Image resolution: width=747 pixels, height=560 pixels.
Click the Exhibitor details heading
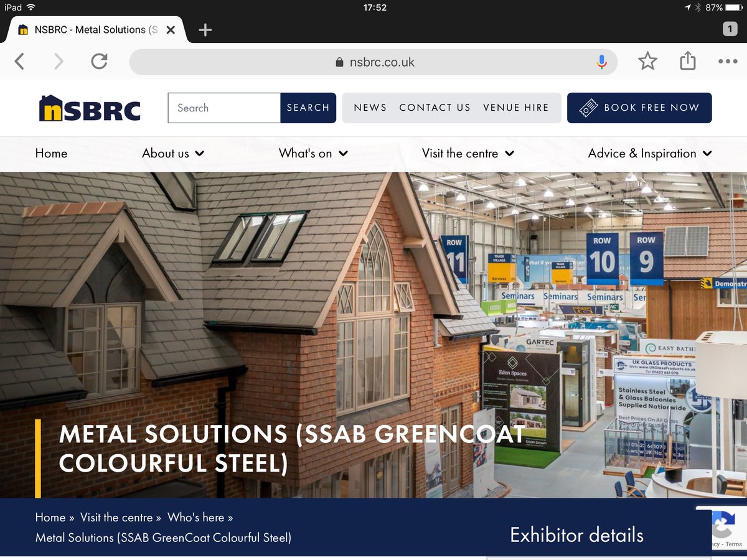(x=576, y=535)
